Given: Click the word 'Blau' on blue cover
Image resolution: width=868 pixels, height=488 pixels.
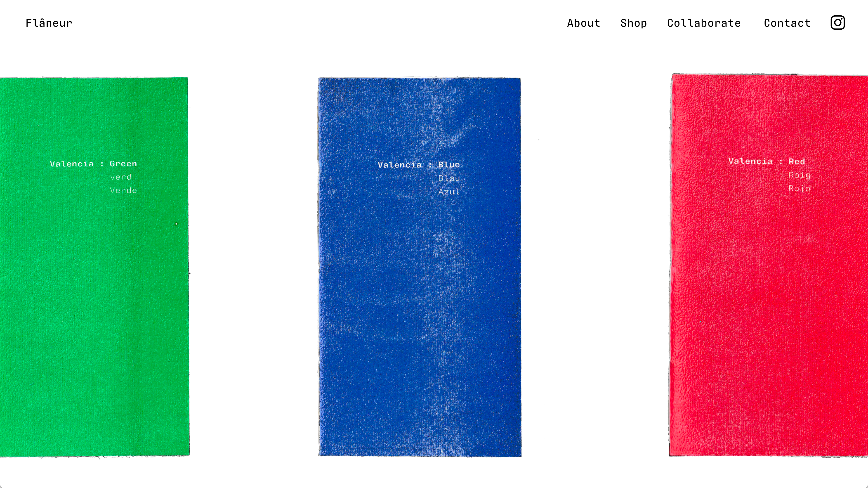Looking at the screenshot, I should point(449,178).
